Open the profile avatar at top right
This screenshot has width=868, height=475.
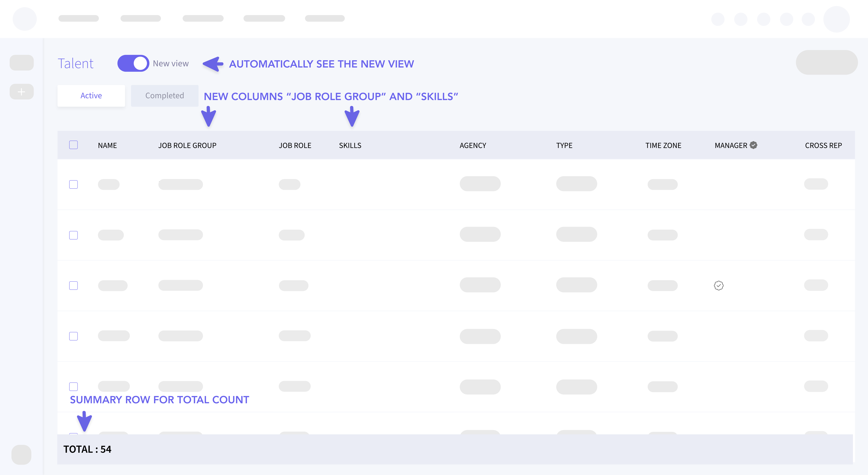click(836, 19)
